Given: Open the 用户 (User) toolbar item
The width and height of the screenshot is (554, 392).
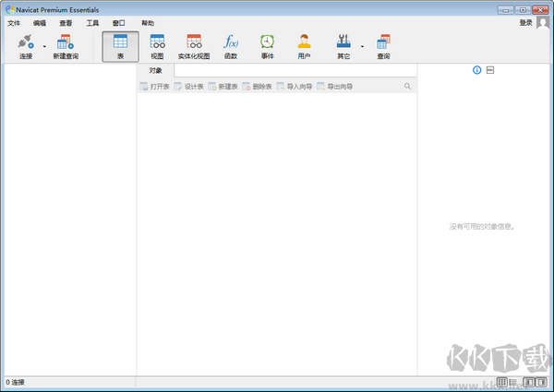Looking at the screenshot, I should coord(304,46).
